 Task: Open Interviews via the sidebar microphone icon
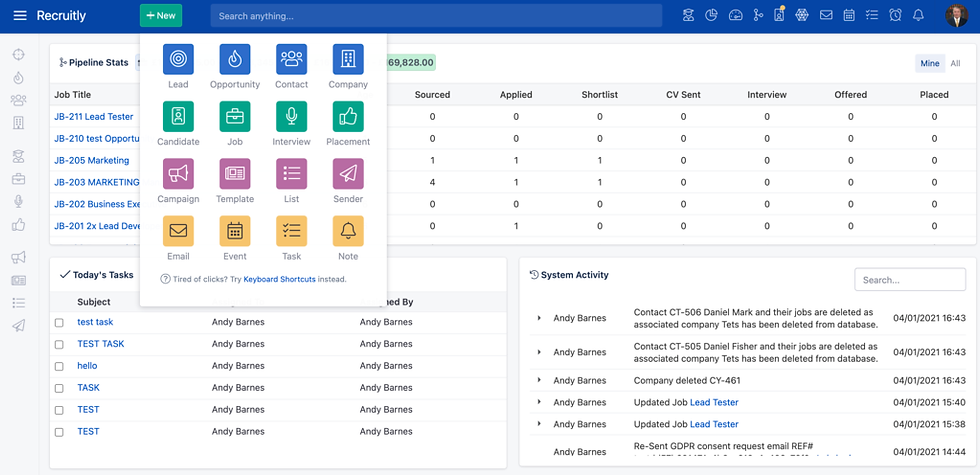[19, 202]
